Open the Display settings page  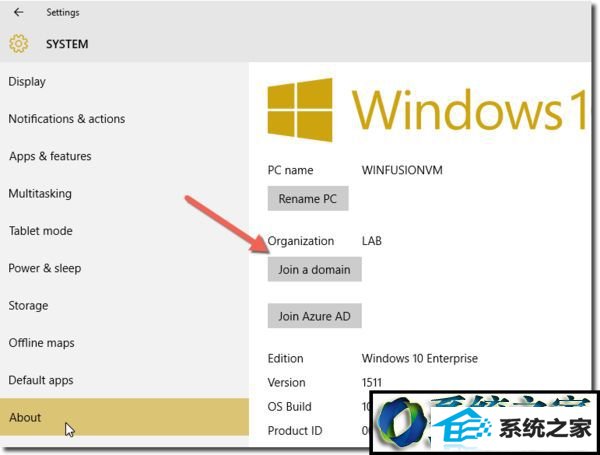tap(124, 82)
